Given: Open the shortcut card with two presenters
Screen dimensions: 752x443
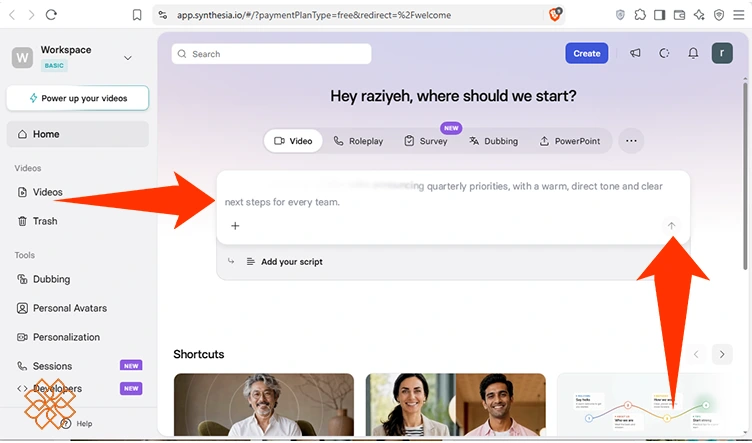Looking at the screenshot, I should [x=456, y=405].
